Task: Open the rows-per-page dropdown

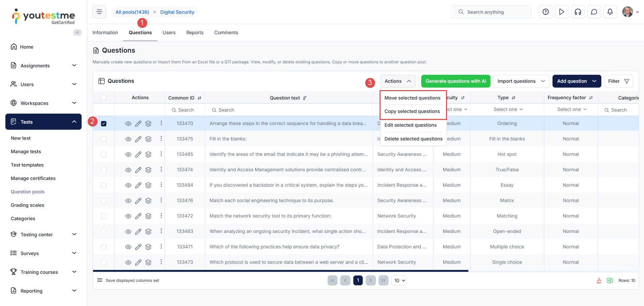Action: 399,281
